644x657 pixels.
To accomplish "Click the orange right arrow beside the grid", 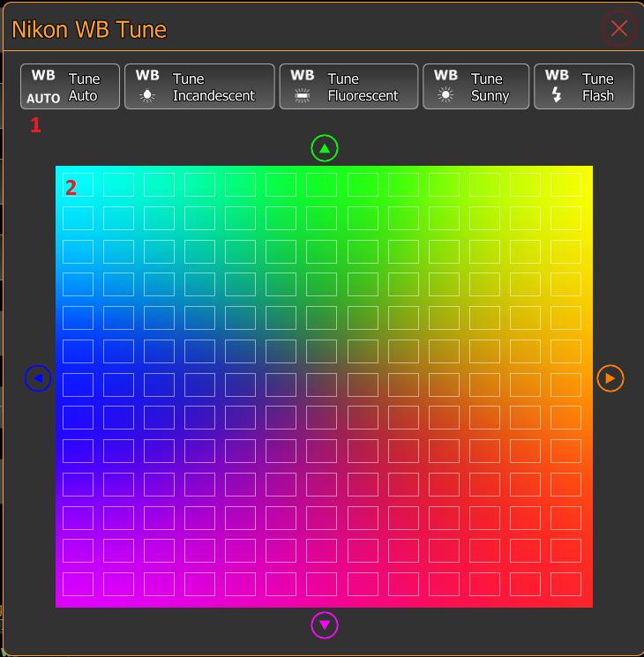I will pyautogui.click(x=610, y=378).
